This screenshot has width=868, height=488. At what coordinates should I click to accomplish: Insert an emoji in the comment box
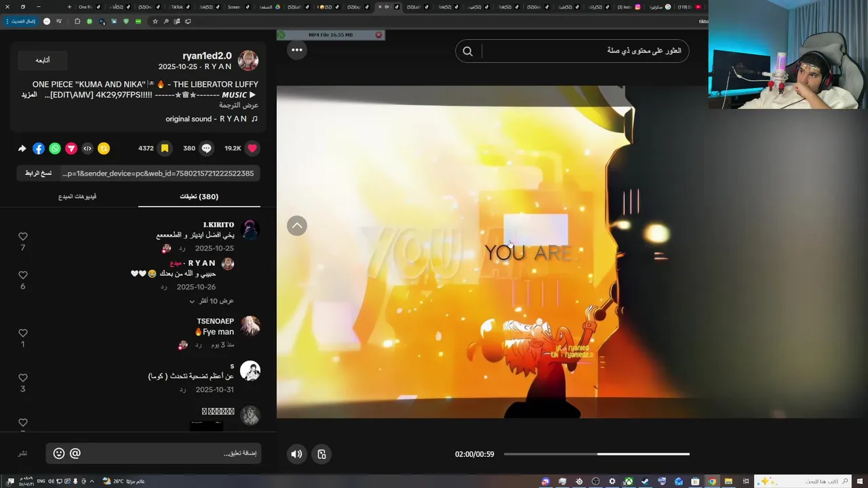(x=59, y=453)
